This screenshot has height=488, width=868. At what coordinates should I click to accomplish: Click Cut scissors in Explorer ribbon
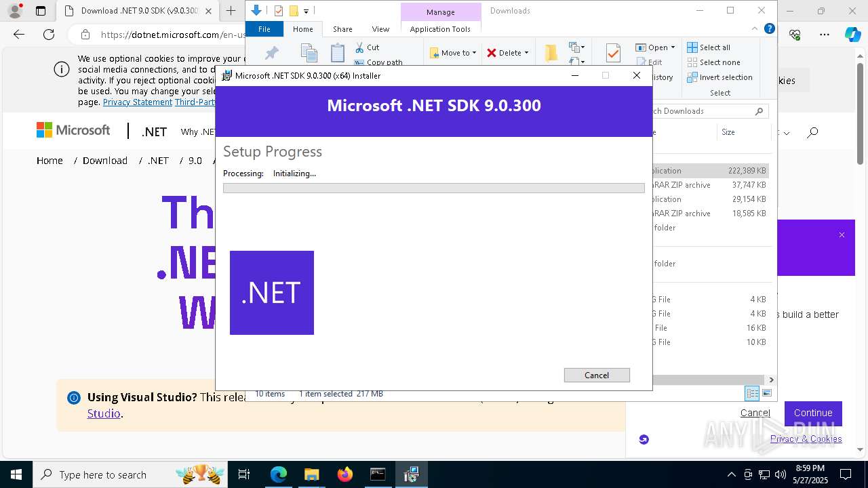pyautogui.click(x=367, y=47)
